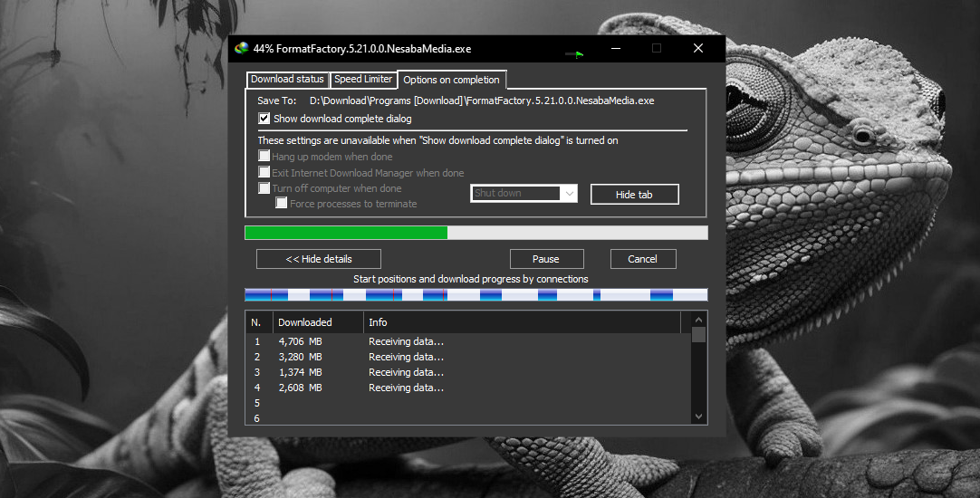
Task: Click the green download progress bar
Action: tap(476, 233)
